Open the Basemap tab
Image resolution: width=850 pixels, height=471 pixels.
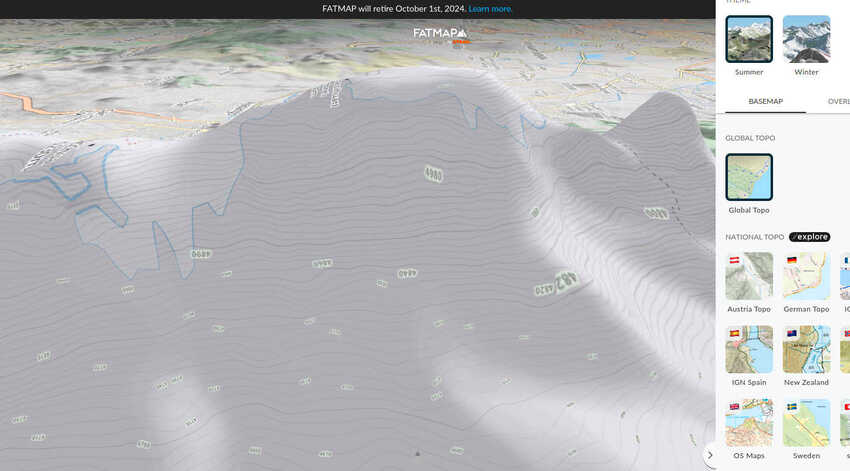tap(765, 101)
